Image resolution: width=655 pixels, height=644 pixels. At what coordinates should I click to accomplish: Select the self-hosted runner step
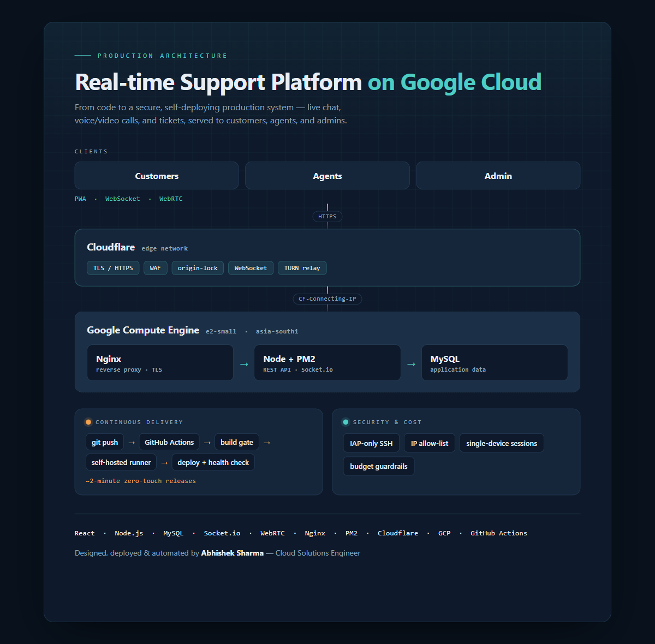point(121,462)
